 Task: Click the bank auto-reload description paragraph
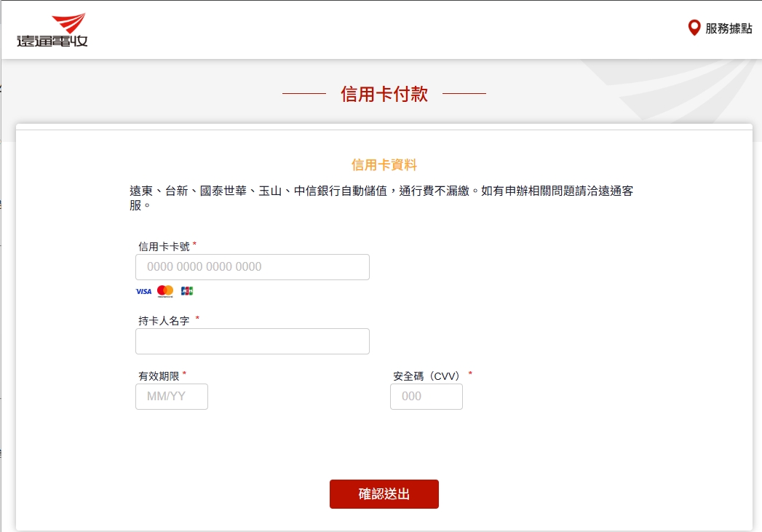(x=381, y=198)
